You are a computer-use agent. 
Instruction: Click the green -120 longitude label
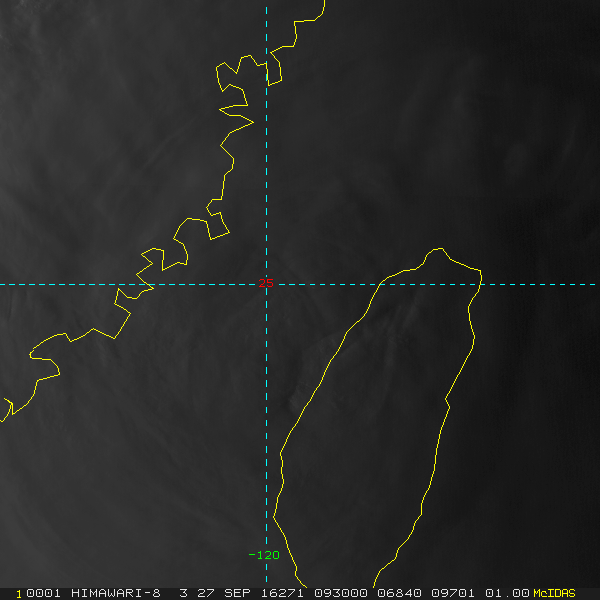tap(264, 555)
